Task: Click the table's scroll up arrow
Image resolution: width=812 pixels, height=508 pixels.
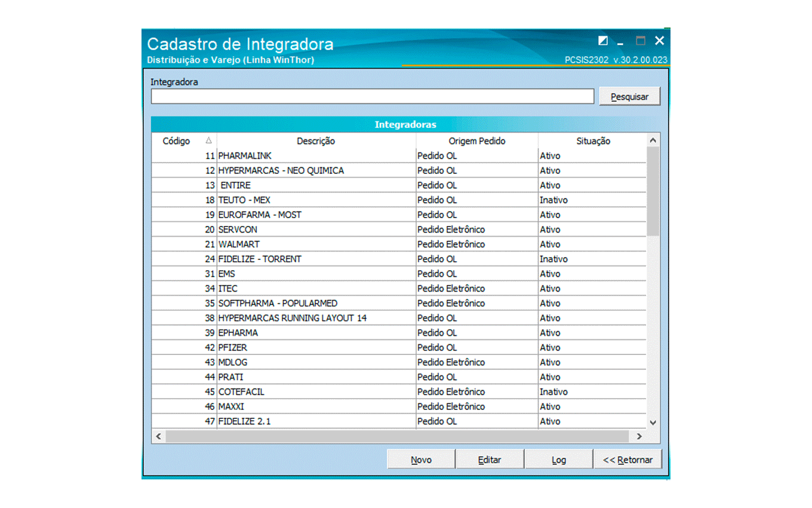Action: click(653, 140)
